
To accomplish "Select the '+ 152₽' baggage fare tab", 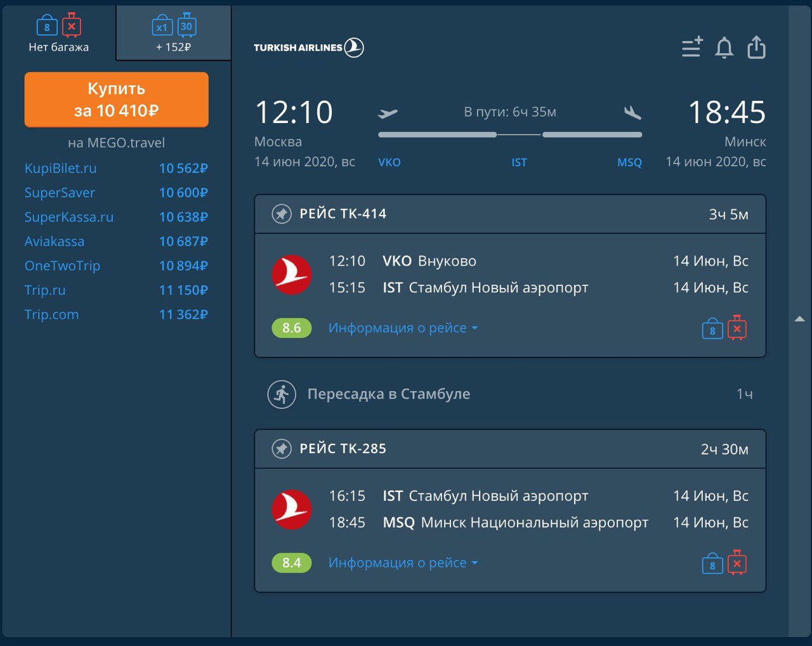I will [174, 34].
